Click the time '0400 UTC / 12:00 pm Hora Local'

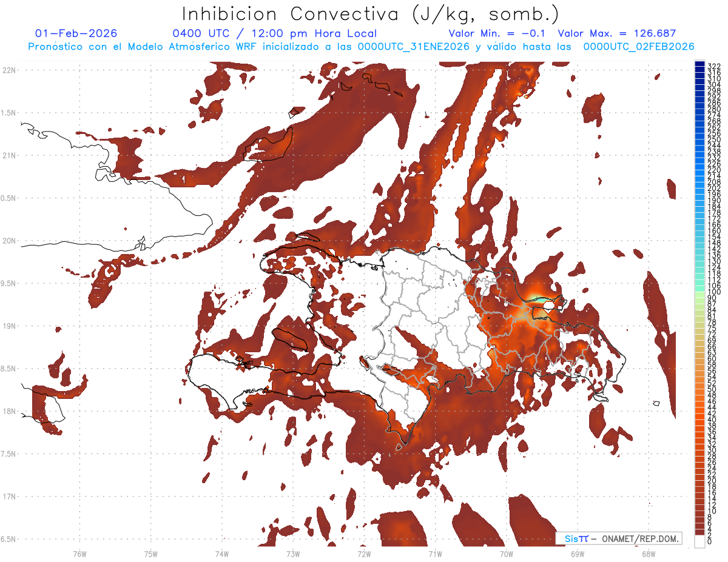click(x=275, y=34)
